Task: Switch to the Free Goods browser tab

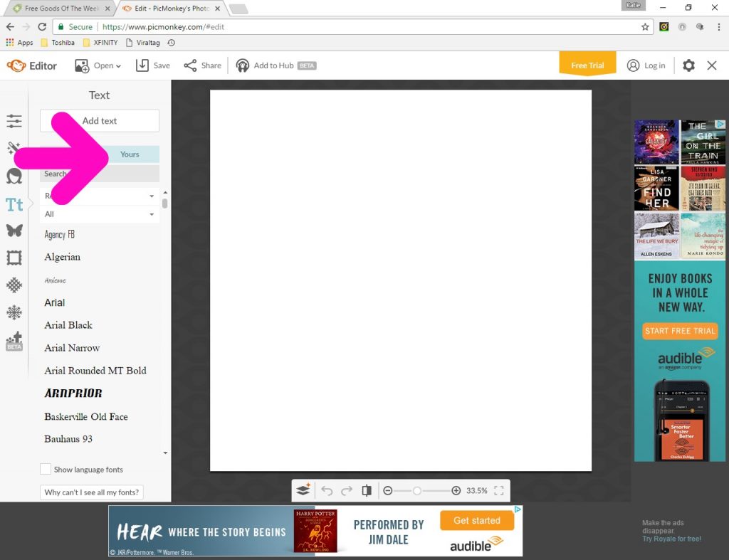Action: click(61, 9)
